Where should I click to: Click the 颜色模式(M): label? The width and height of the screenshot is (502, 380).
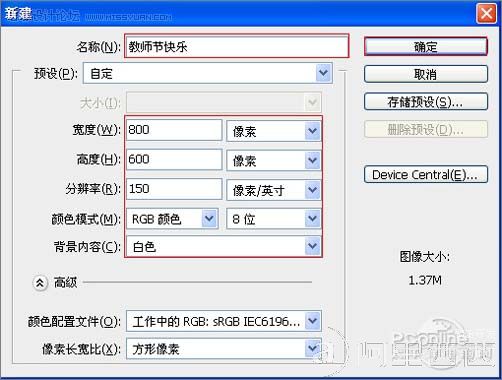pyautogui.click(x=86, y=219)
